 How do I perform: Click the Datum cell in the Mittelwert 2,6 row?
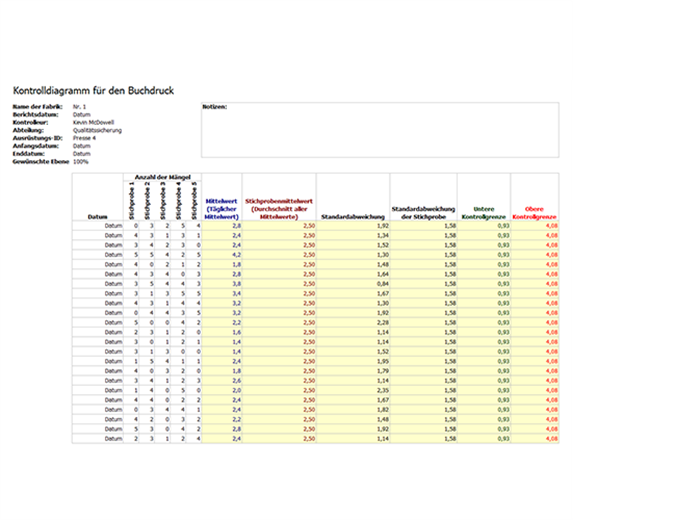coord(98,381)
